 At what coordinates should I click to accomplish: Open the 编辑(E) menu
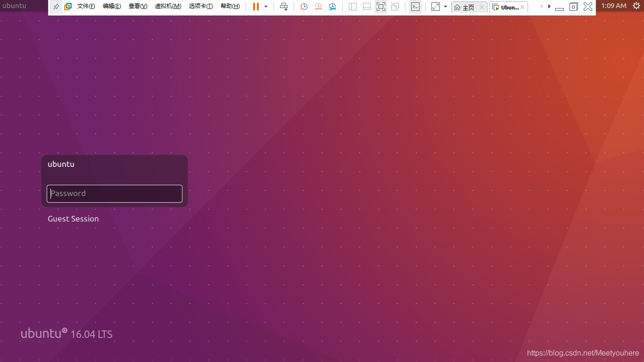coord(112,7)
